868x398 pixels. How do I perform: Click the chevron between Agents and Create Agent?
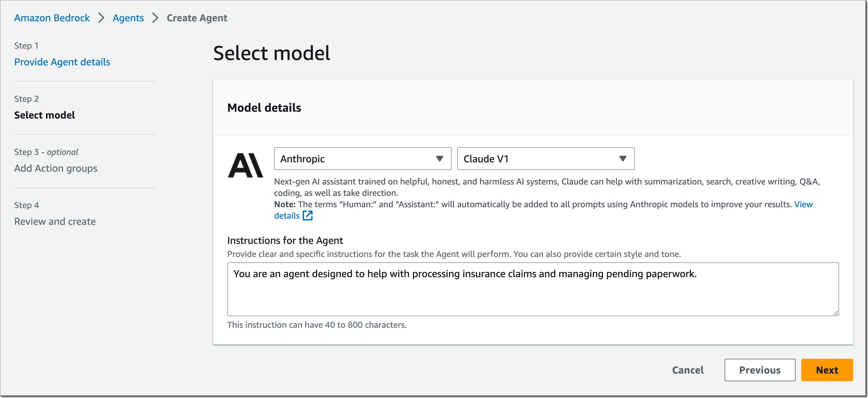tap(155, 18)
